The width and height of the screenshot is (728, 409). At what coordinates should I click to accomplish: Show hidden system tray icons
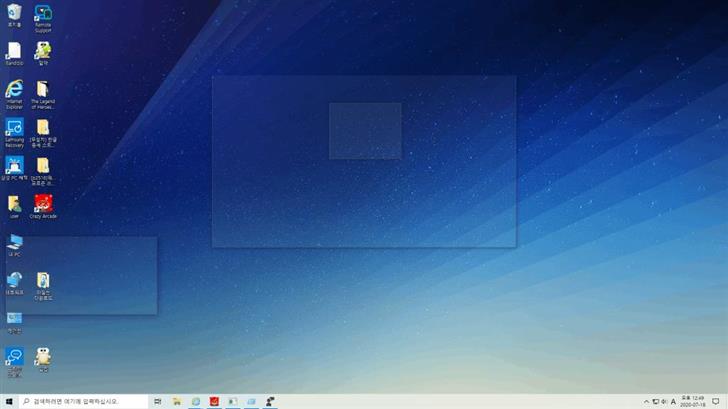pos(646,402)
